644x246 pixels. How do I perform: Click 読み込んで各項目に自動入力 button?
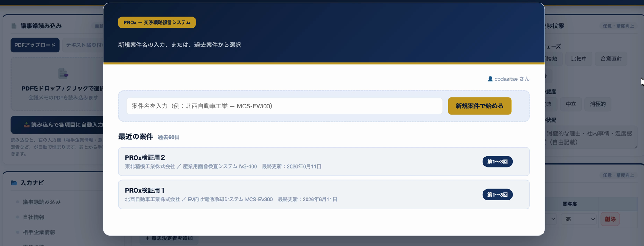click(x=57, y=125)
